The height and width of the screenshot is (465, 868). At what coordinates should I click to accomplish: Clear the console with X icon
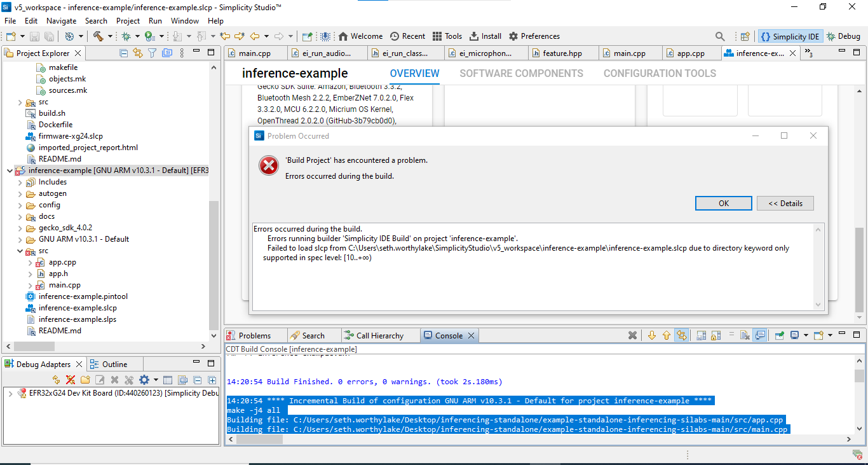745,335
